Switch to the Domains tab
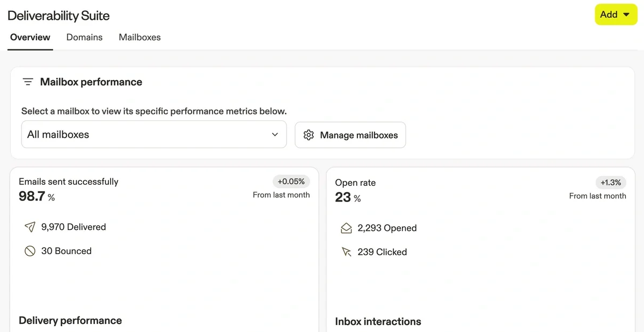Viewport: 644px width, 332px height. [x=84, y=37]
